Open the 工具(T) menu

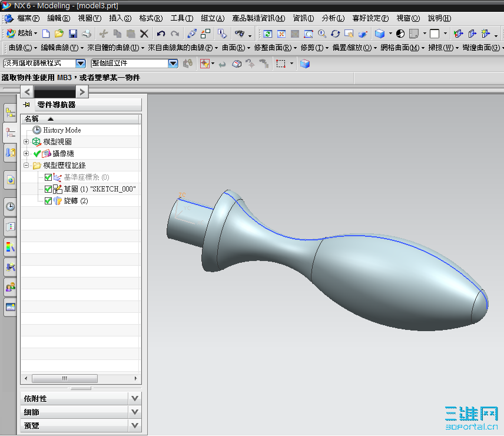[181, 18]
